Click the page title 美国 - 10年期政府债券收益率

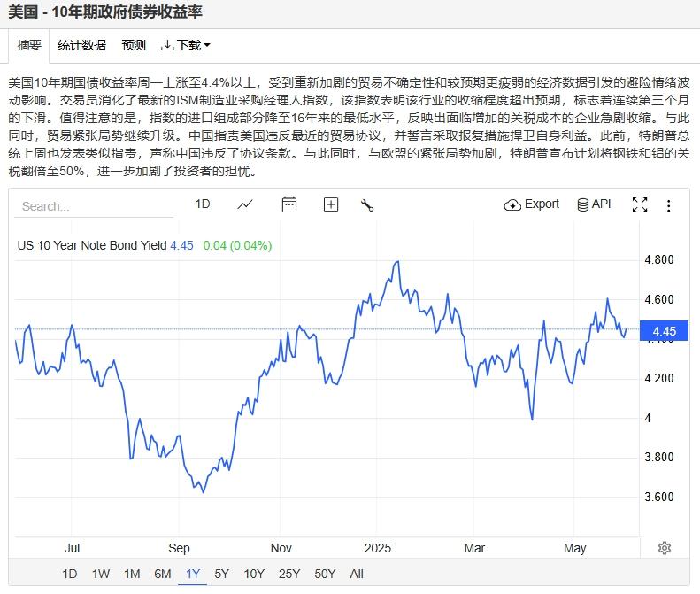(x=105, y=12)
